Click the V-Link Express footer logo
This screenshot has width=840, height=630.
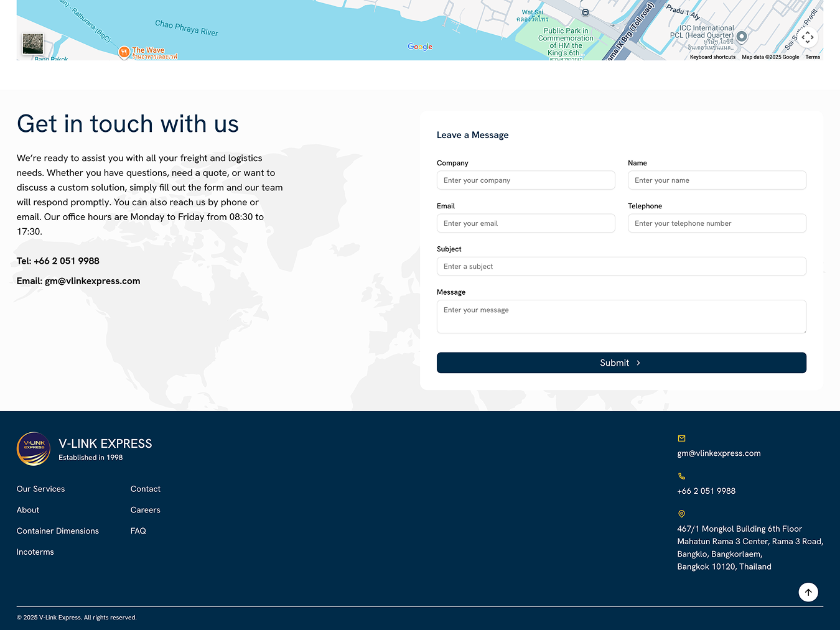pyautogui.click(x=34, y=449)
